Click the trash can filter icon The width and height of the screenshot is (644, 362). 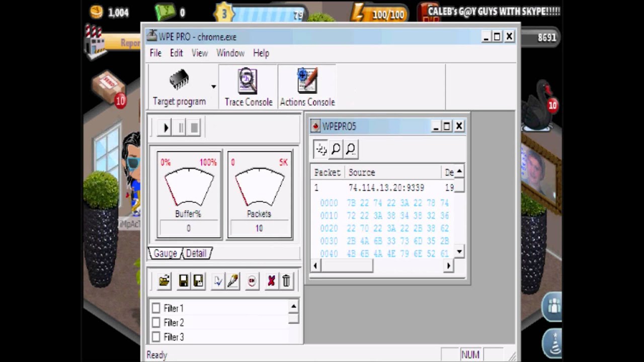click(286, 281)
